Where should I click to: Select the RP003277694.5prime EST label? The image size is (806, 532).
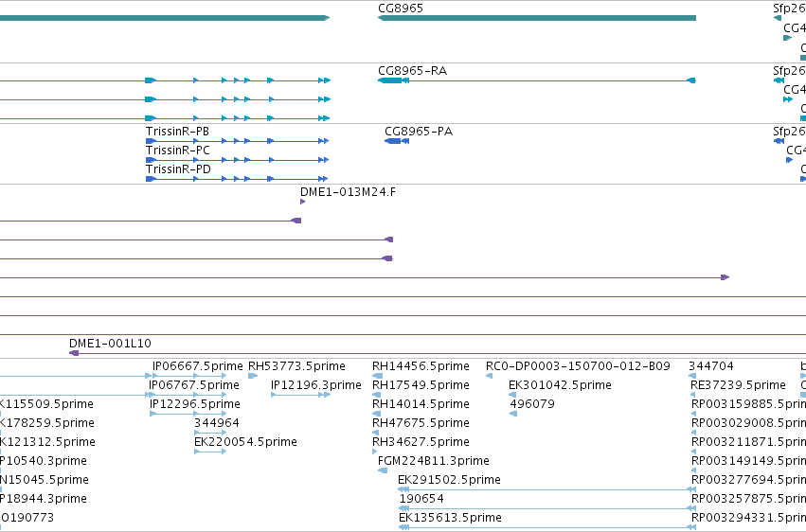tap(748, 480)
